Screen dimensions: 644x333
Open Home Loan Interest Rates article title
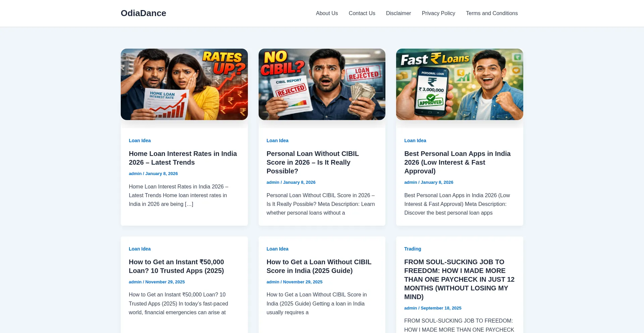[x=182, y=158]
